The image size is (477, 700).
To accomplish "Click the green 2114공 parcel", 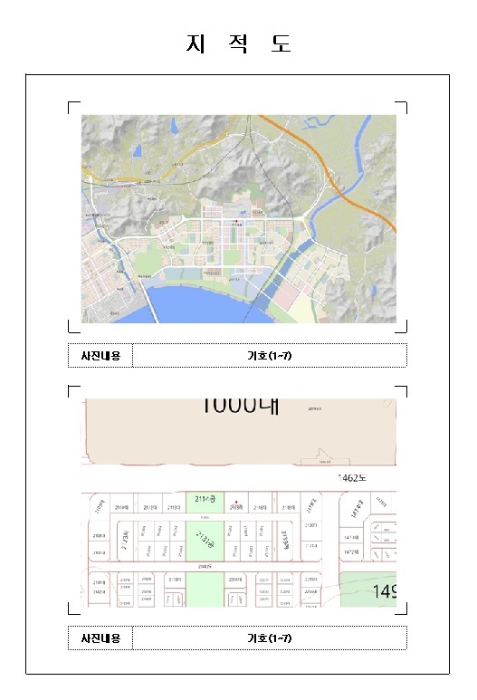I will (205, 502).
